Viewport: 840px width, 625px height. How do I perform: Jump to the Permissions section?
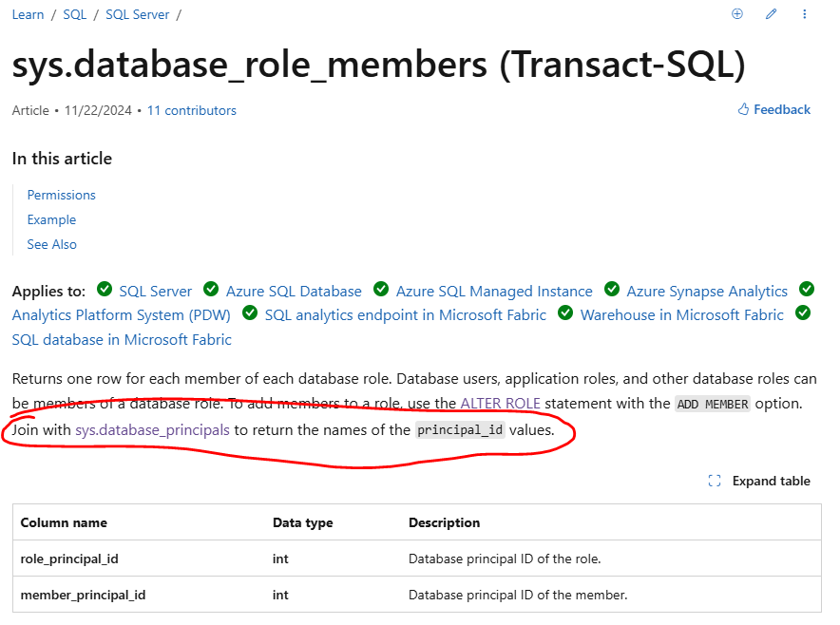point(62,195)
